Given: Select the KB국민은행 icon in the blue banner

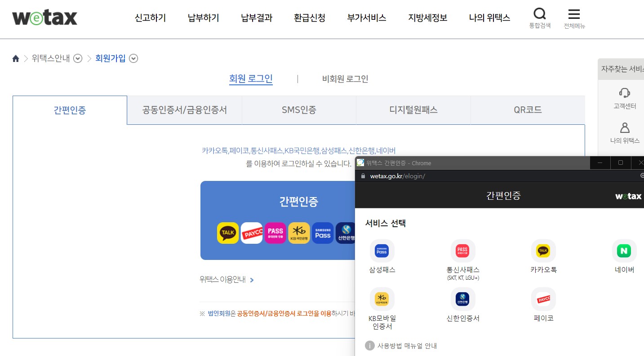Looking at the screenshot, I should click(299, 233).
